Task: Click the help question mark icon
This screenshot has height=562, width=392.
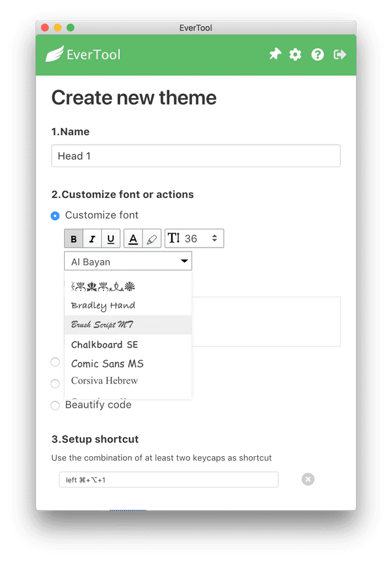Action: click(318, 55)
